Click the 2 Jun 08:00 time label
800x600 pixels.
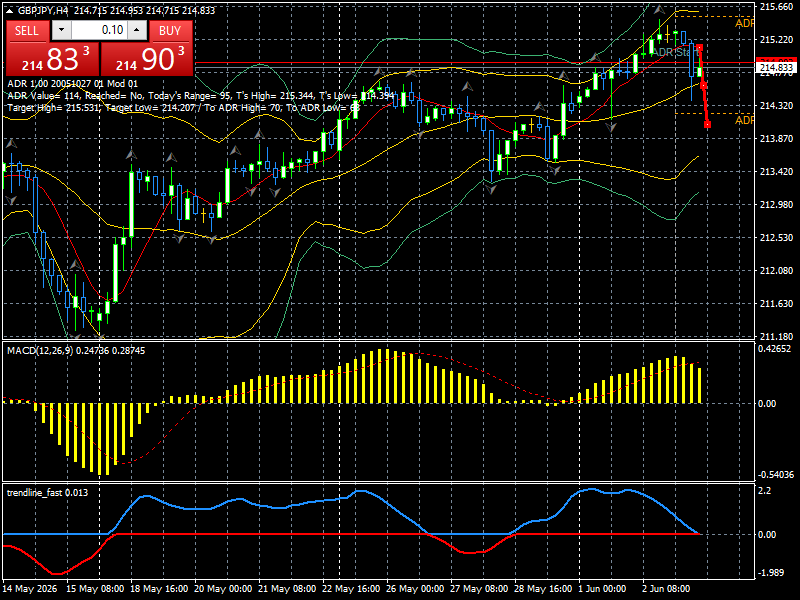coord(666,589)
